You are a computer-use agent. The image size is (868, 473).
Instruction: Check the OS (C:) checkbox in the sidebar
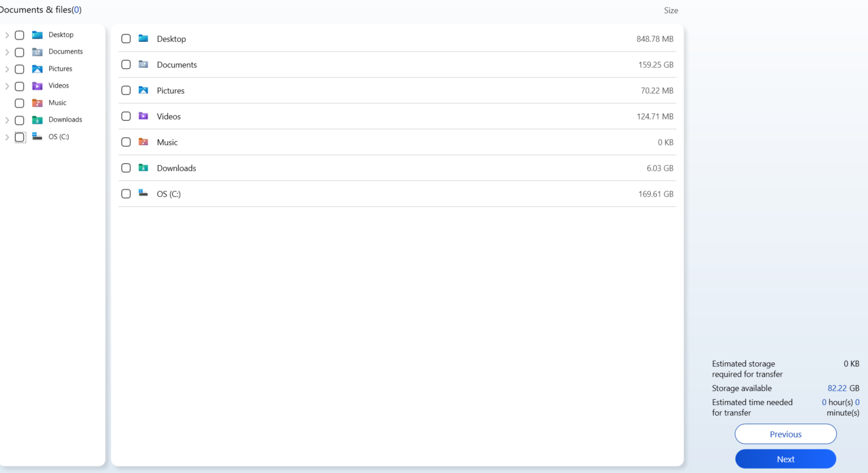19,137
